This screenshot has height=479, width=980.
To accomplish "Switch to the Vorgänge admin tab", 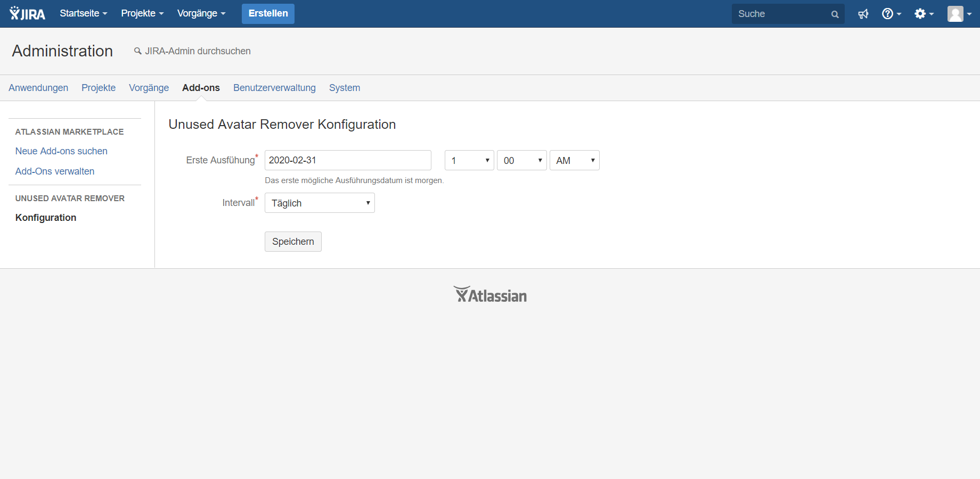I will tap(149, 88).
